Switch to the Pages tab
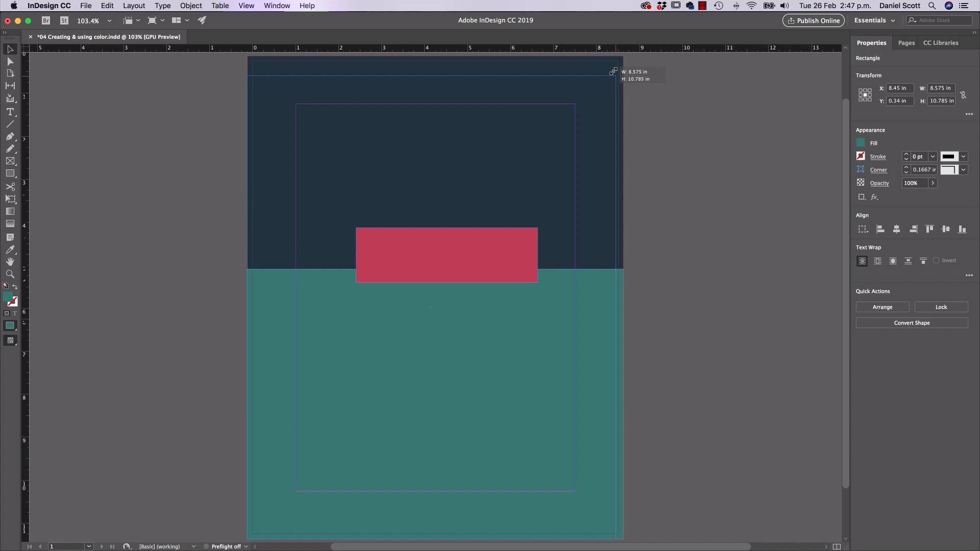980x551 pixels. 906,42
